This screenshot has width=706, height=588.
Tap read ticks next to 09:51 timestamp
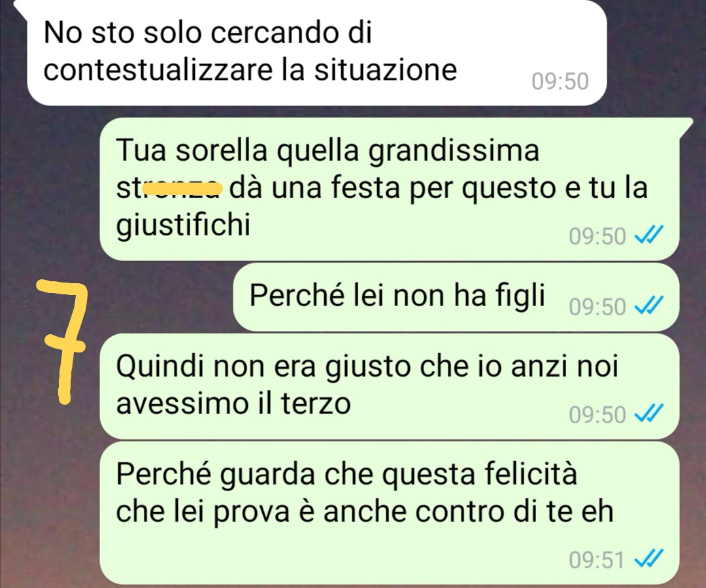(649, 560)
